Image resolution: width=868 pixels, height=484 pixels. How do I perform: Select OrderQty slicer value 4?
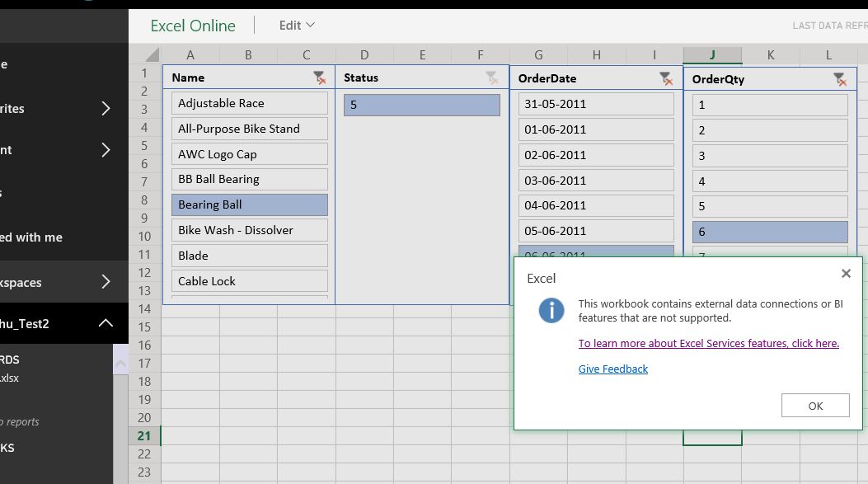(x=770, y=181)
